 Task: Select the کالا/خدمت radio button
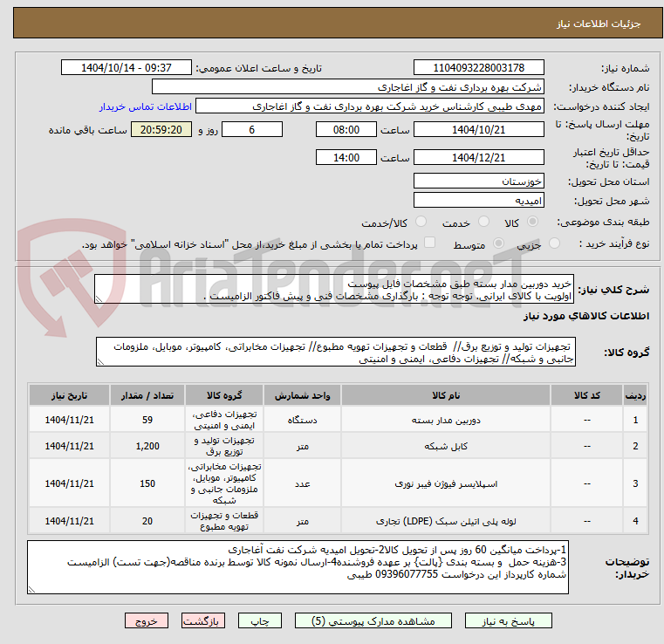[421, 222]
